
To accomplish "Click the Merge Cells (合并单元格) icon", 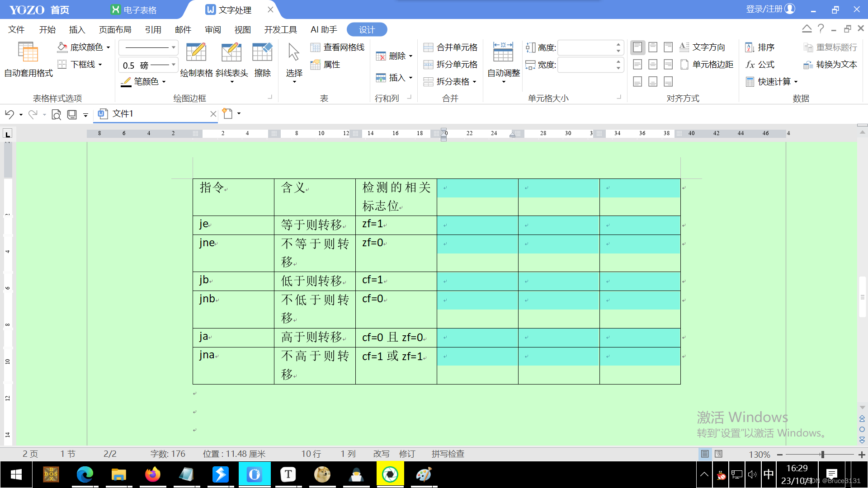I will click(428, 47).
